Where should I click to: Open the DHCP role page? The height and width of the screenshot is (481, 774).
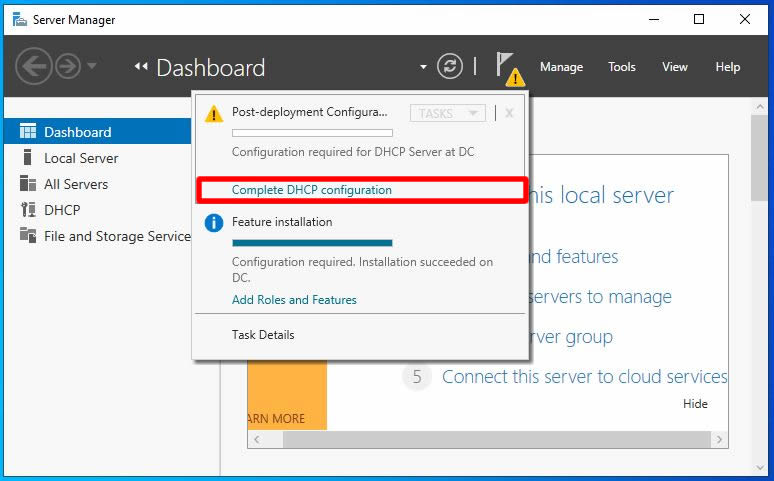point(62,210)
